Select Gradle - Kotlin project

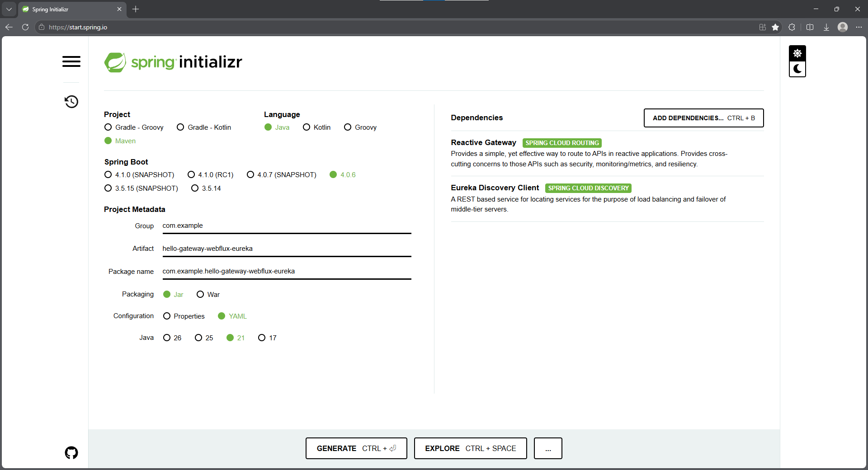tap(204, 127)
